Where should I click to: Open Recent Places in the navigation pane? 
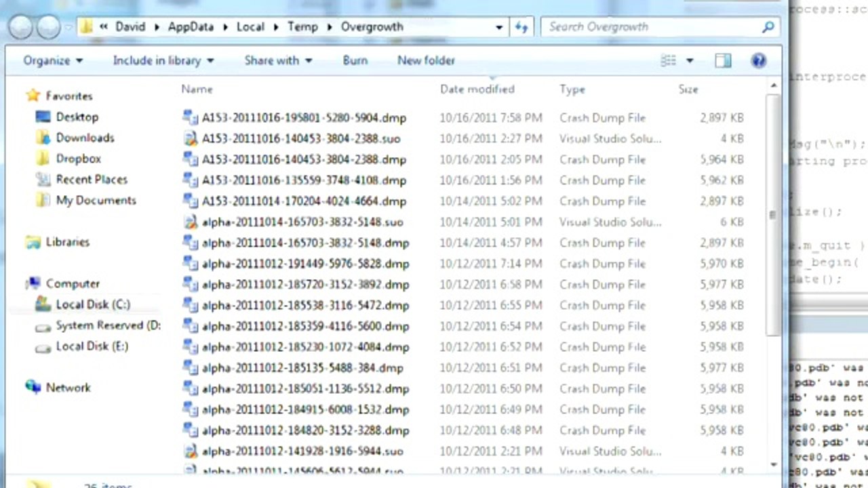(x=92, y=180)
